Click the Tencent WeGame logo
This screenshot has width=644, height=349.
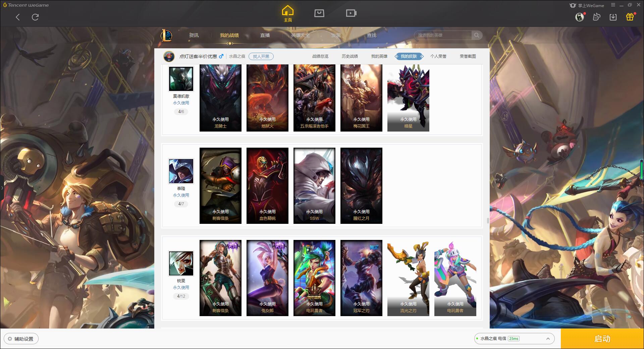(x=26, y=5)
